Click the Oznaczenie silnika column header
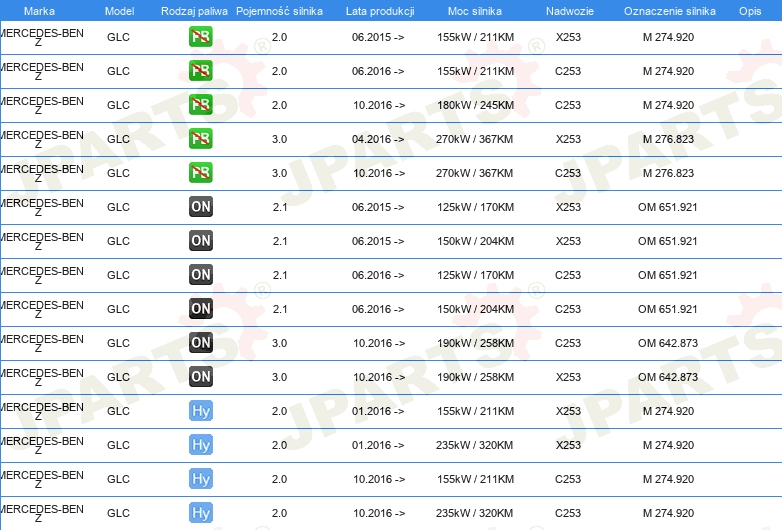This screenshot has height=530, width=782. click(x=669, y=11)
